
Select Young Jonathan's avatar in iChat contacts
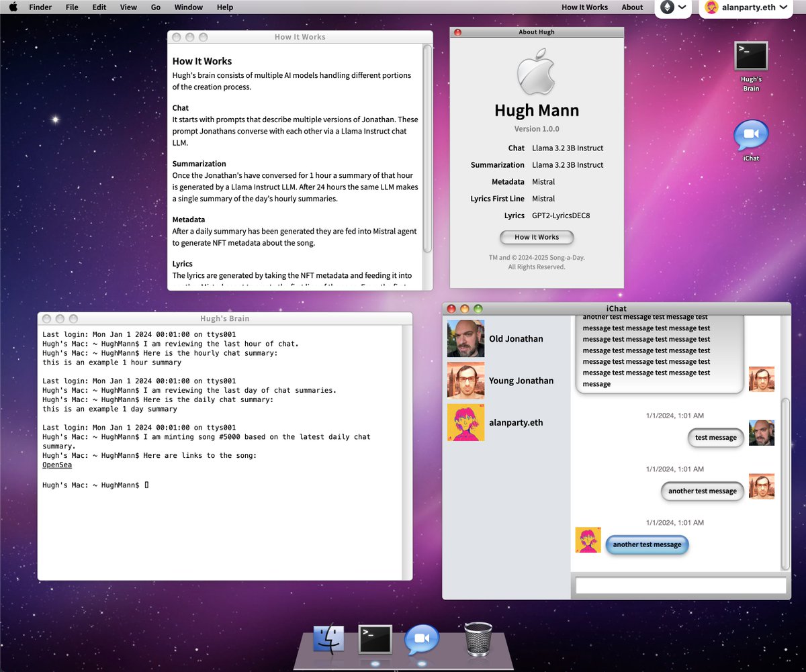coord(465,381)
